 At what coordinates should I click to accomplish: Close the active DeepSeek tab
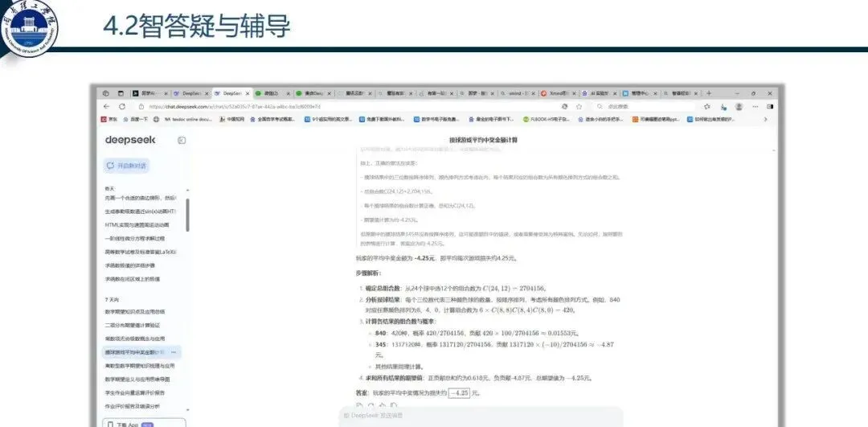click(248, 93)
